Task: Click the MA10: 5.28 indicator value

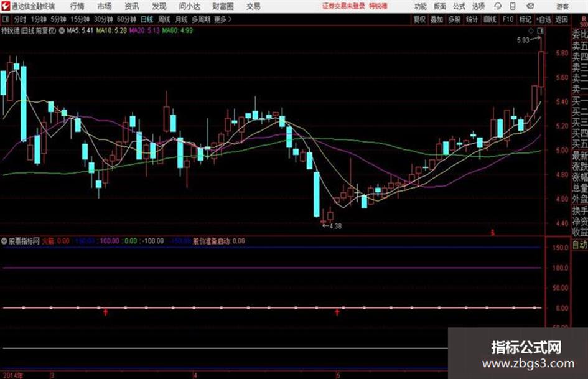Action: pos(111,30)
